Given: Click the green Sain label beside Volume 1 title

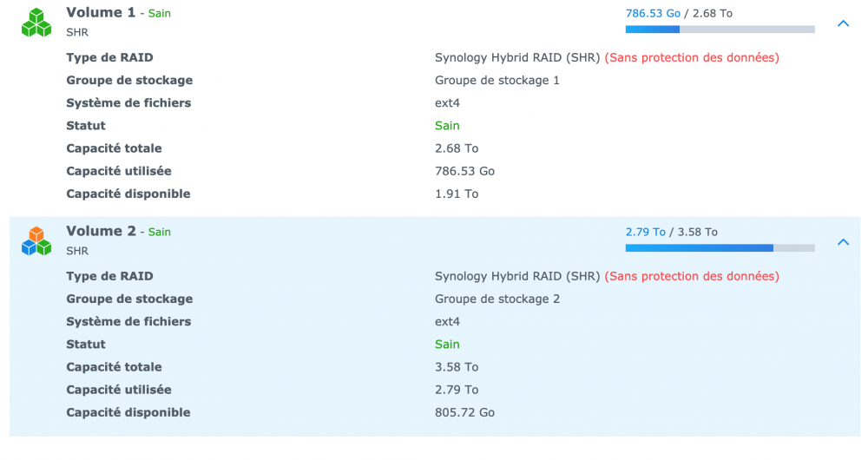Looking at the screenshot, I should [160, 14].
